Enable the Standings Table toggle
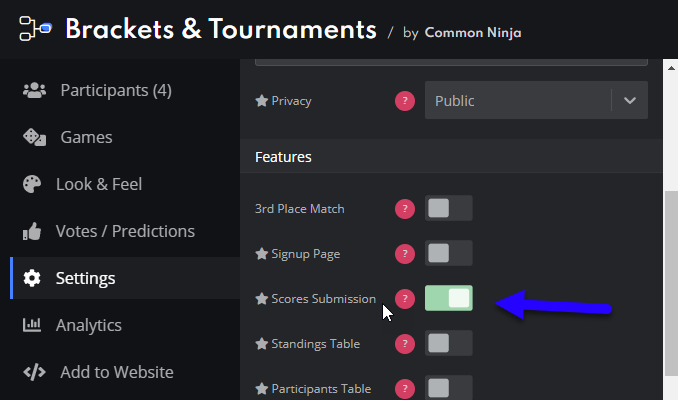Image resolution: width=678 pixels, height=400 pixels. pyautogui.click(x=448, y=343)
